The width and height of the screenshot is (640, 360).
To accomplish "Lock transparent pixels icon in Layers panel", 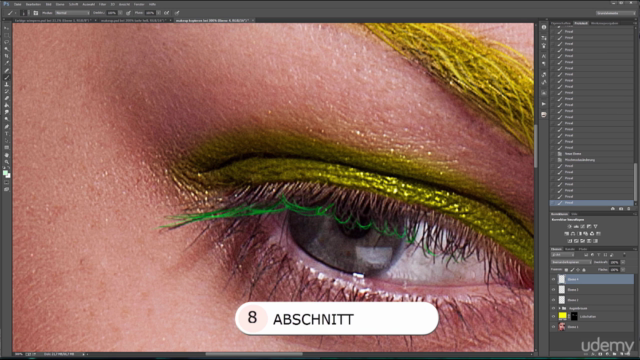I will [566, 270].
